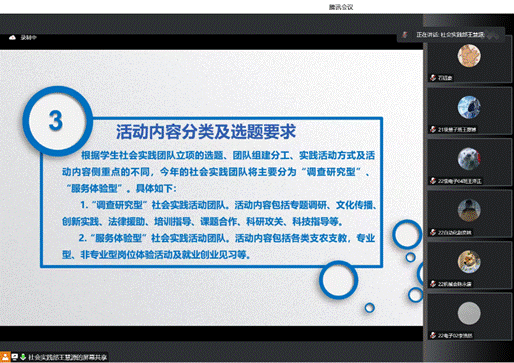Image resolution: width=514 pixels, height=363 pixels.
Task: Click the 22自动化 participant name label
Action: tap(455, 232)
